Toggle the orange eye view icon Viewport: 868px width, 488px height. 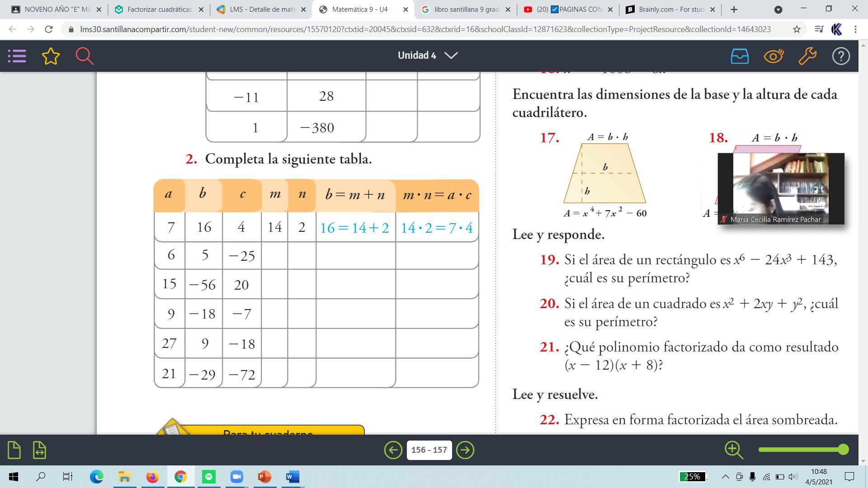[774, 56]
